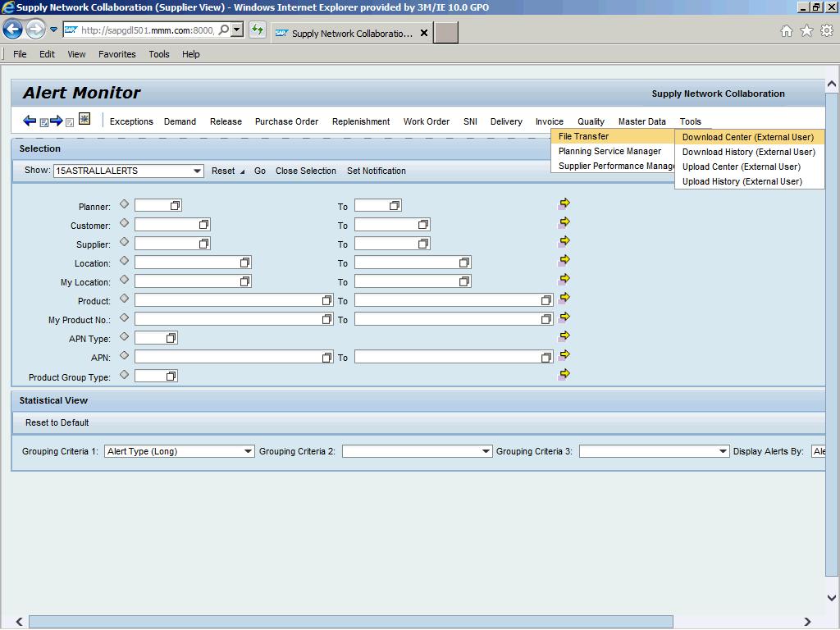
Task: Click the browser Back button
Action: click(x=13, y=30)
